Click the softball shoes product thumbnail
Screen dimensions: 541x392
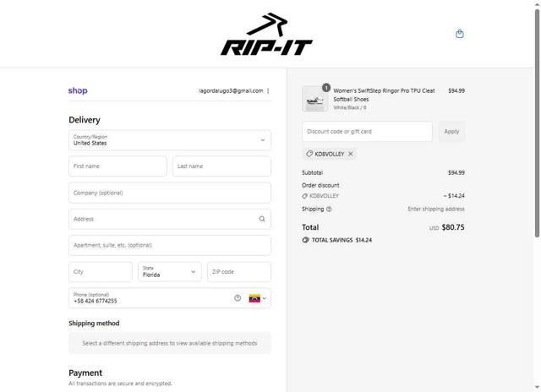click(x=315, y=99)
